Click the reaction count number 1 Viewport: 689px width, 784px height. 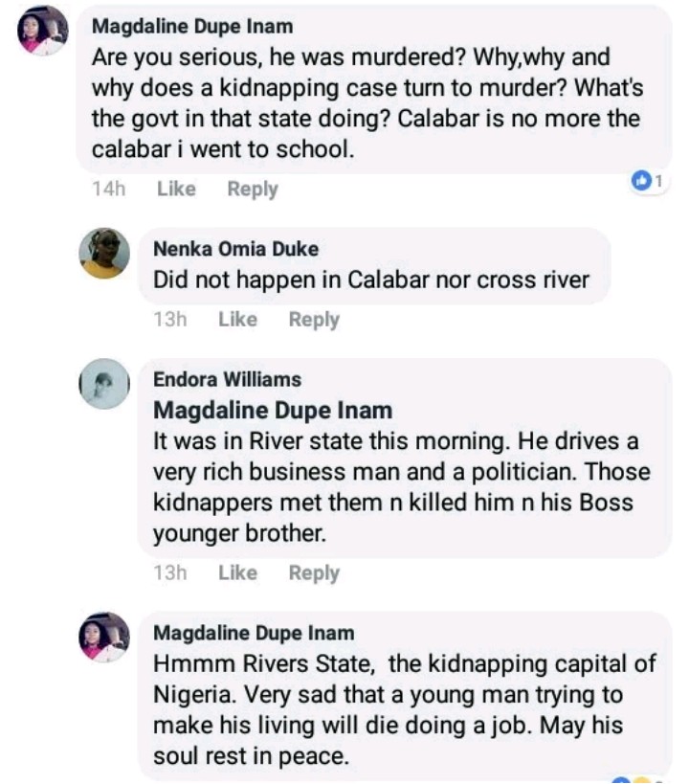[659, 180]
